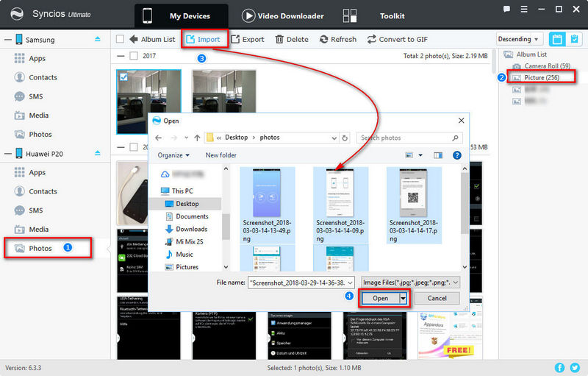Click the Import toolbar button
This screenshot has width=588, height=376.
tap(204, 39)
